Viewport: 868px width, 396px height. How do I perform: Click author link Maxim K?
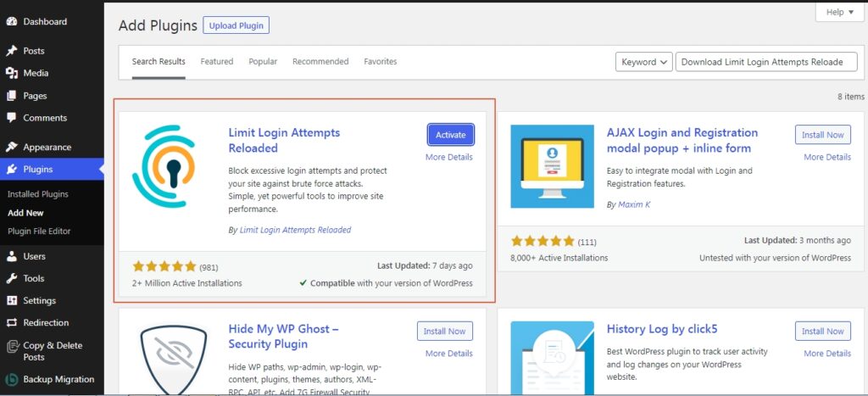(x=634, y=204)
